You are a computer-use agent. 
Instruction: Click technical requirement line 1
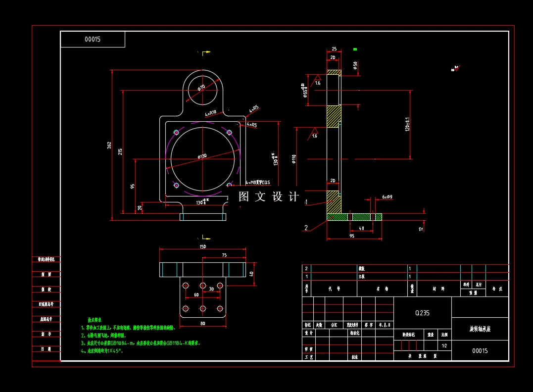coord(128,328)
